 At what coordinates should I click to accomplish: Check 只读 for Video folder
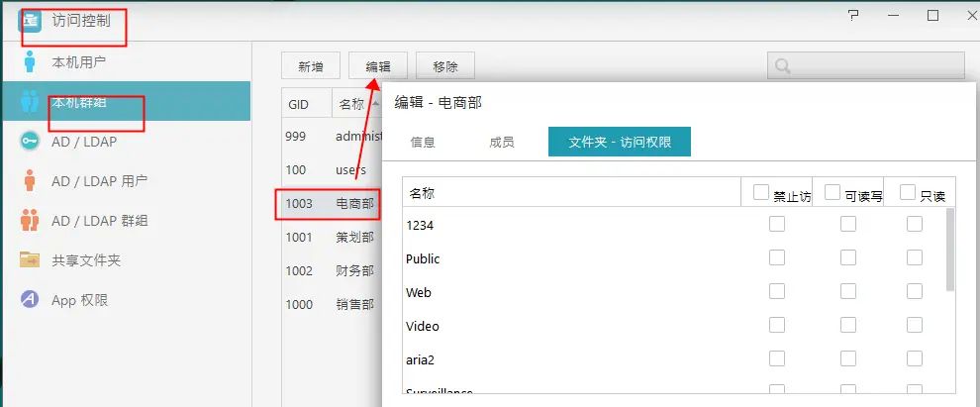[x=915, y=325]
